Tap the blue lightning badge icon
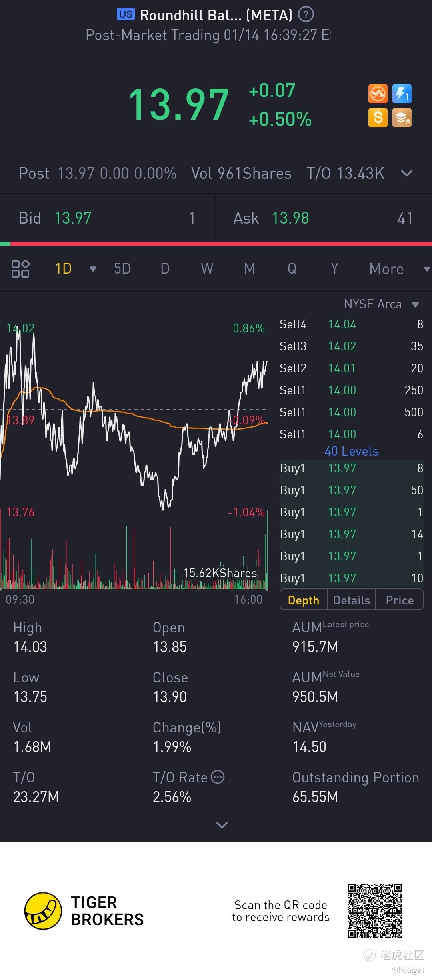The image size is (432, 980). 402,94
